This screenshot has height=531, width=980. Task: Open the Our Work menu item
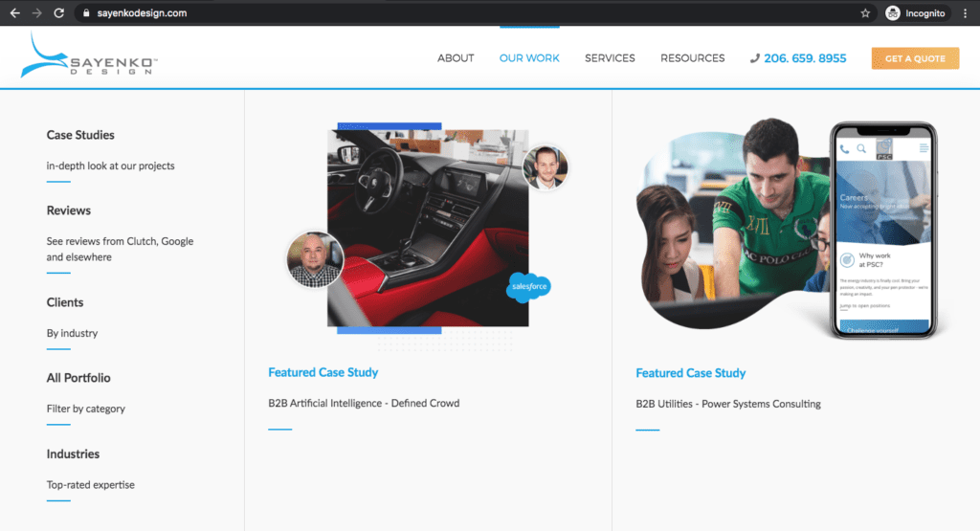tap(529, 58)
